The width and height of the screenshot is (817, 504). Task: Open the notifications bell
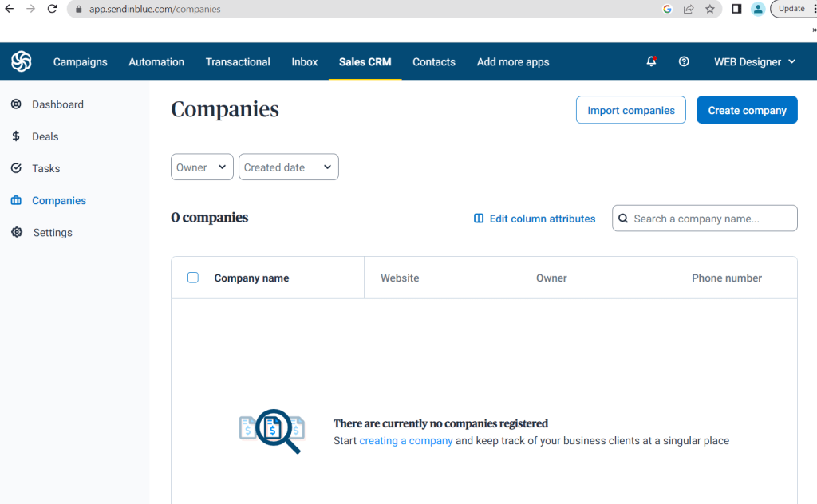(651, 61)
